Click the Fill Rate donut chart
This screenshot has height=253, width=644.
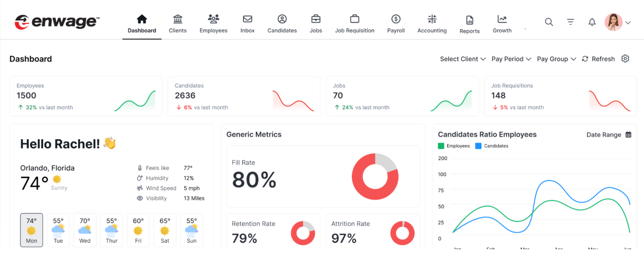(375, 177)
